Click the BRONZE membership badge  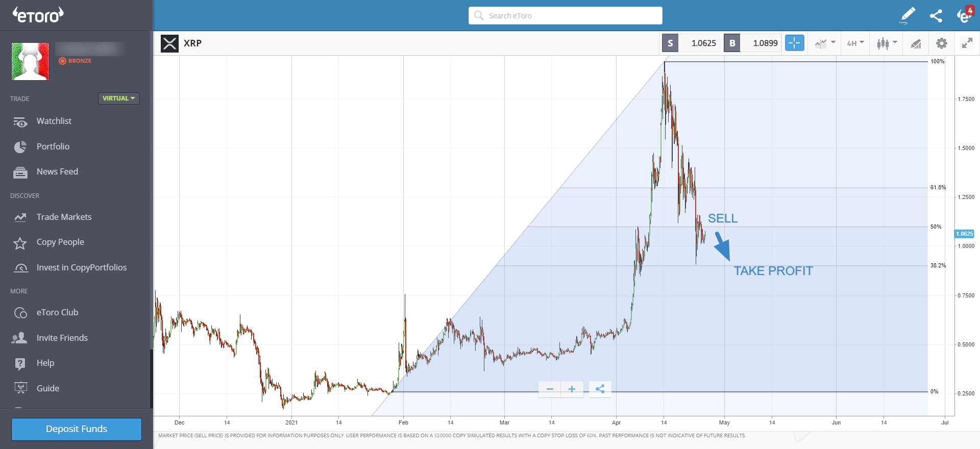tap(75, 61)
